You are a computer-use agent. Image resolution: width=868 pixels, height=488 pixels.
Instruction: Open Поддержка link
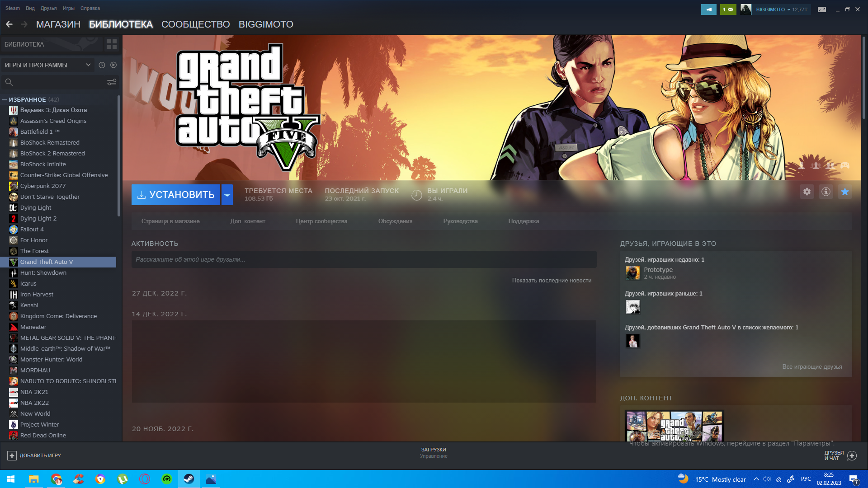point(524,221)
